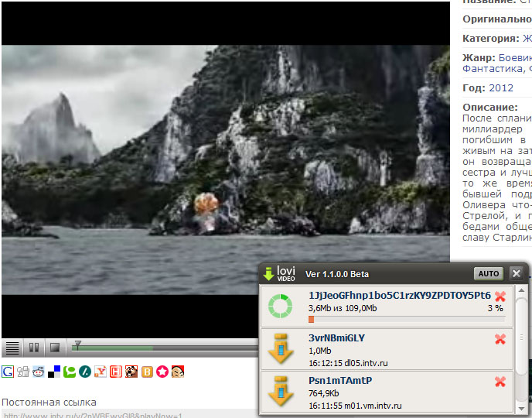Click circular progress indicator of active download
The height and width of the screenshot is (418, 532).
[x=280, y=307]
